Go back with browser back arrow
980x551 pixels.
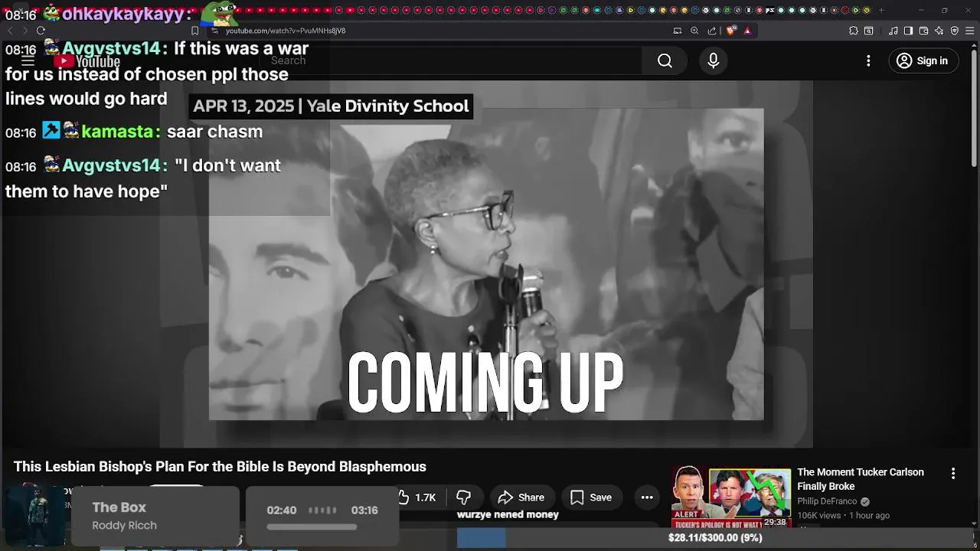pyautogui.click(x=10, y=31)
